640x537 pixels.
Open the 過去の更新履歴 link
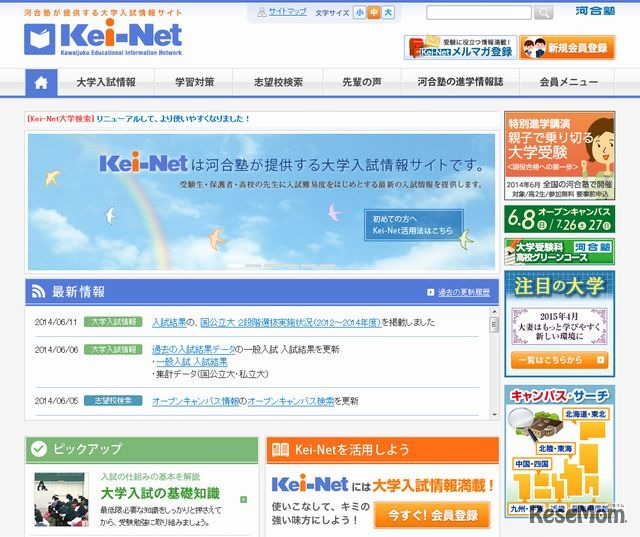[x=464, y=293]
